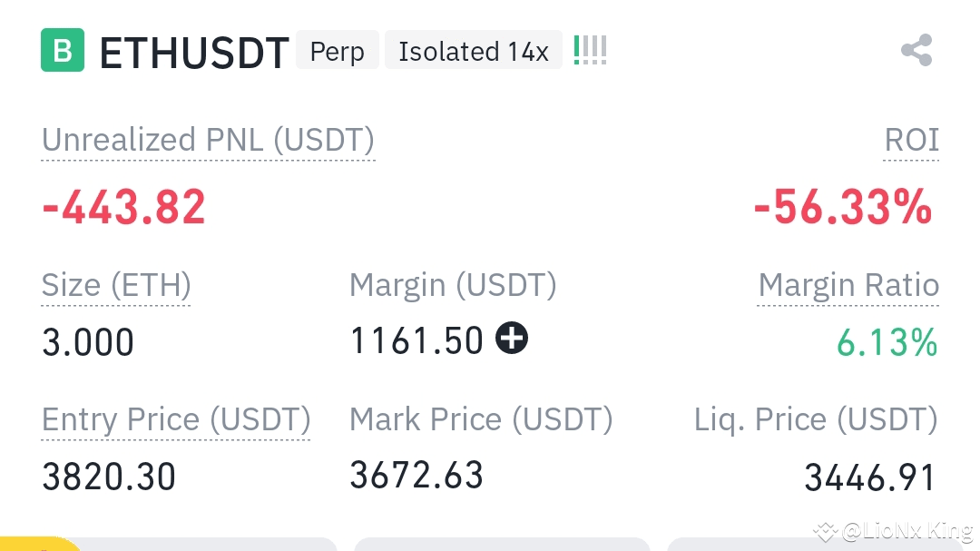Show the Entry Price (USDT) tooltip
980x551 pixels.
175,419
